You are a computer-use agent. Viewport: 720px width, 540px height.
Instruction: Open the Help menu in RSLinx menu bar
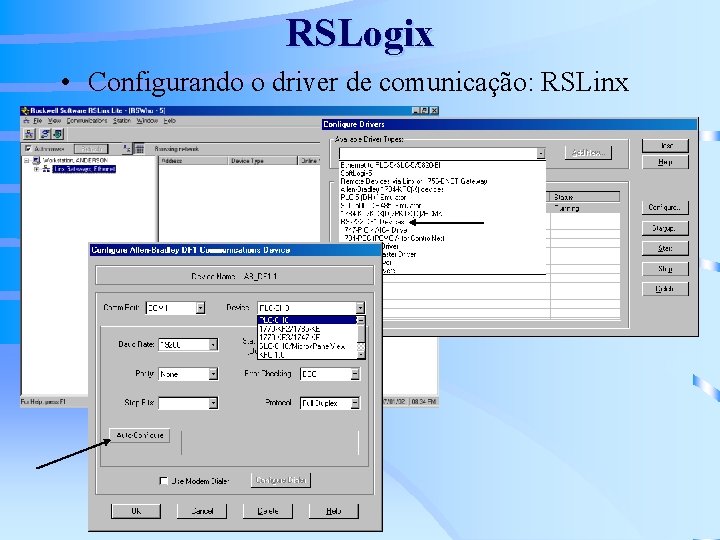(170, 121)
